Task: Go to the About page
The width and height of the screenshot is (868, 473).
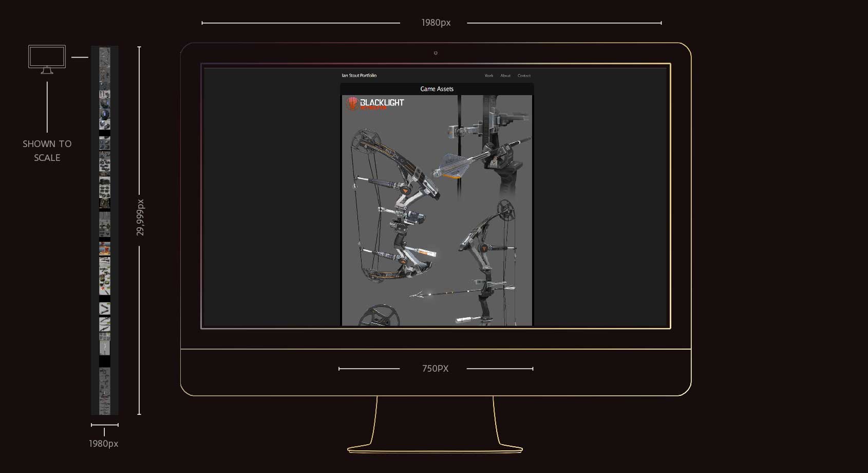Action: tap(505, 76)
